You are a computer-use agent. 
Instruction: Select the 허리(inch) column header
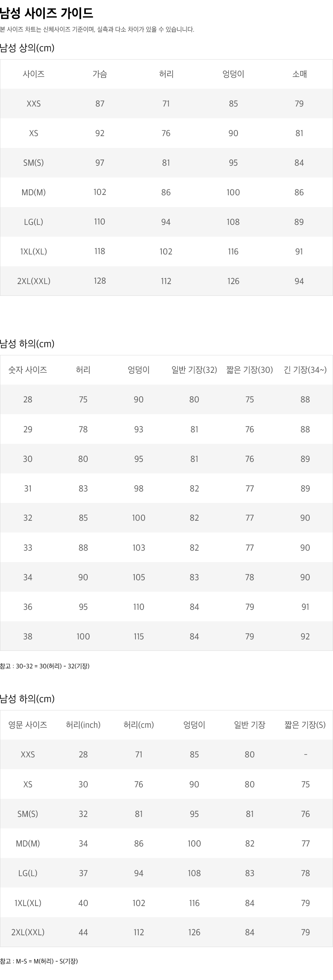point(83,725)
